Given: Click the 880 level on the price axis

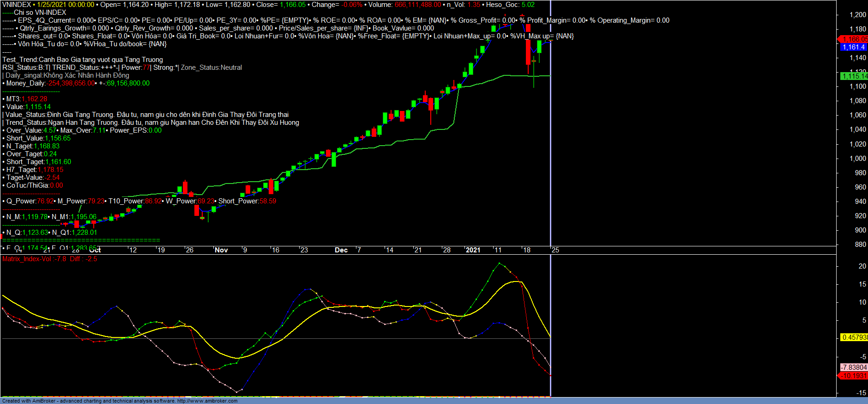Looking at the screenshot, I should (x=860, y=245).
